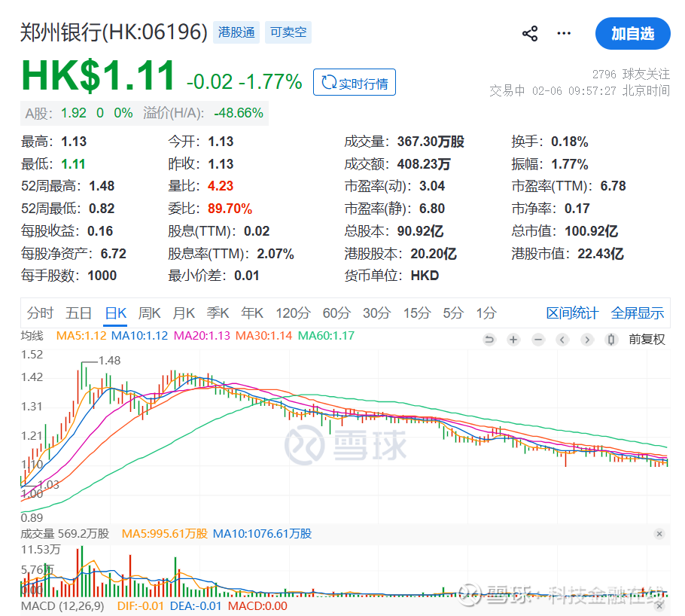The image size is (685, 616).
Task: Add the stock via 加自选 button
Action: click(x=632, y=34)
